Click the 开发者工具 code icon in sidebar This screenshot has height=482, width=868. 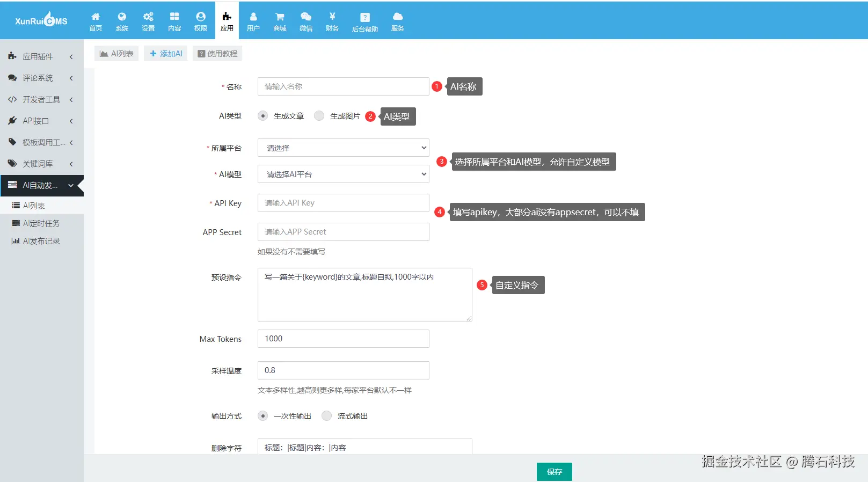(x=12, y=99)
